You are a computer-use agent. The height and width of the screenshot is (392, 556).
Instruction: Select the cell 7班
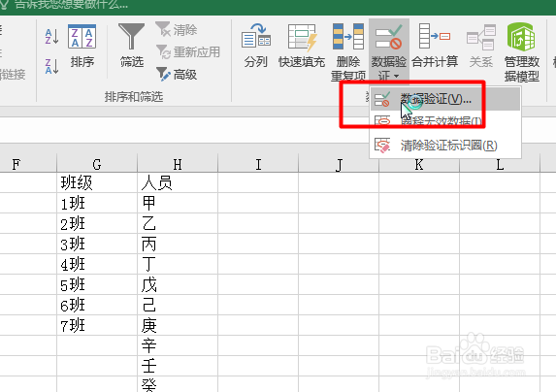97,325
